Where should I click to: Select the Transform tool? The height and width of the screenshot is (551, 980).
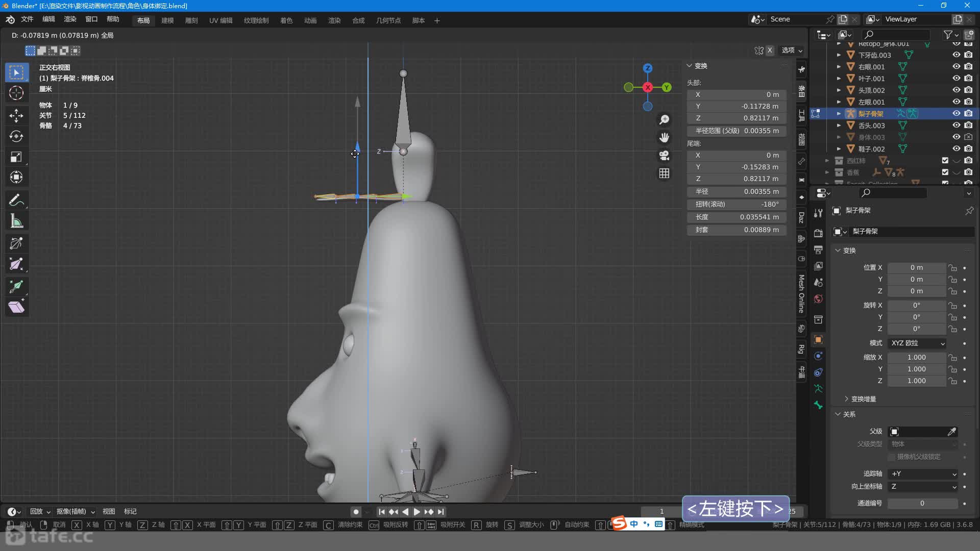click(x=16, y=177)
